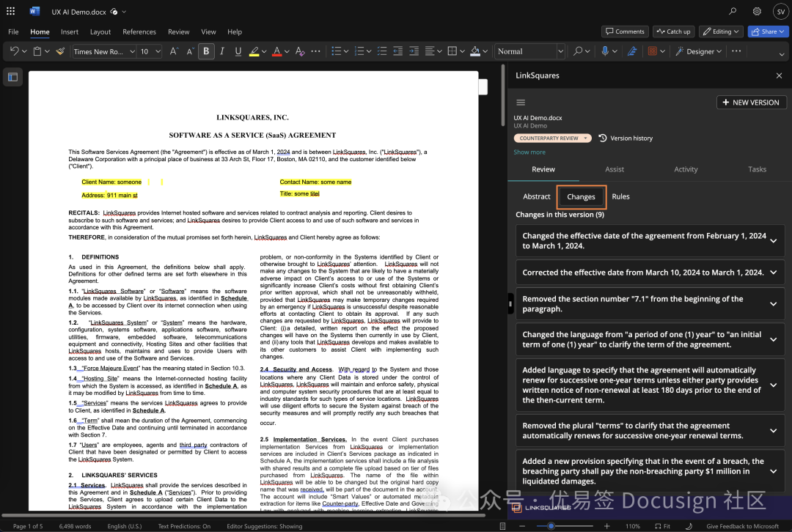Click the Paste clipboard icon
Viewport: 792px width, 532px height.
[x=37, y=51]
